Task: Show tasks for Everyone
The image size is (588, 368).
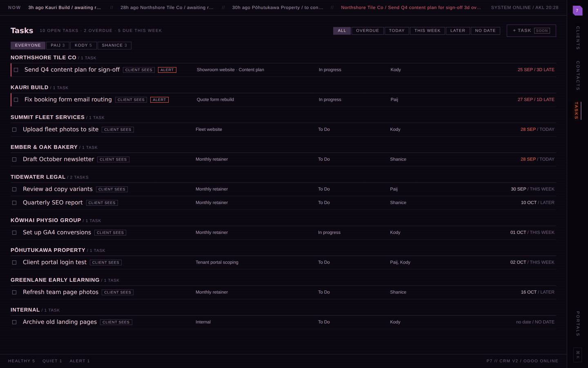Action: tap(28, 45)
